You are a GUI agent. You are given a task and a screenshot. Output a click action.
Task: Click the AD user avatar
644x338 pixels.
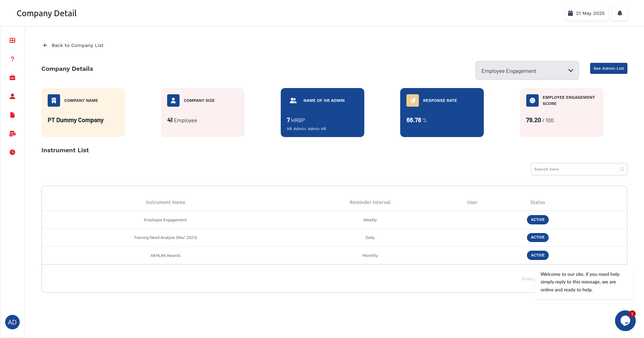(x=12, y=322)
